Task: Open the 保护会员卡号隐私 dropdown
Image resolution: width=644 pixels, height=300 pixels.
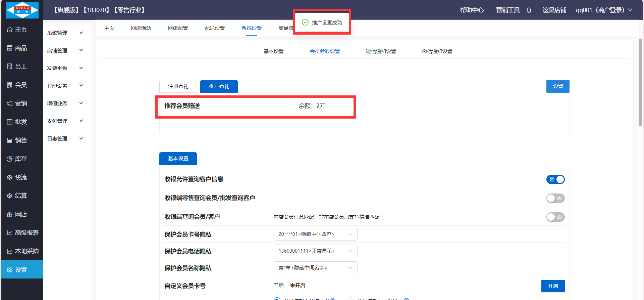Action: coord(315,234)
